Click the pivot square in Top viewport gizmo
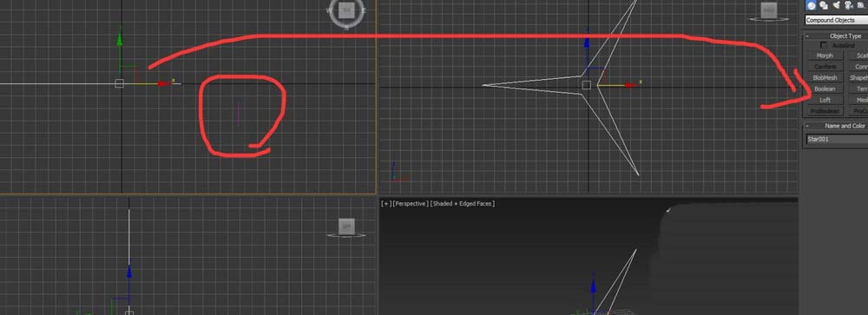Viewport: 868px width, 315px height. 119,83
